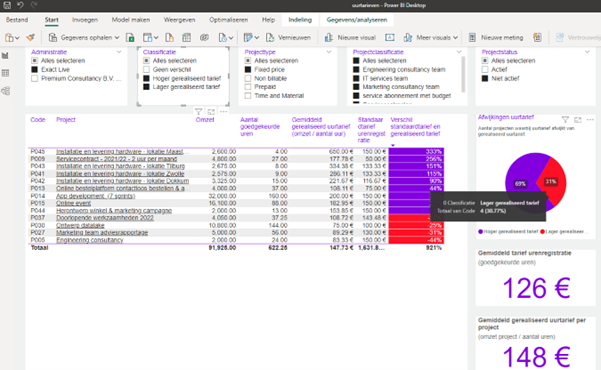Click the SQL Server source icon
The width and height of the screenshot is (601, 370).
coord(169,38)
